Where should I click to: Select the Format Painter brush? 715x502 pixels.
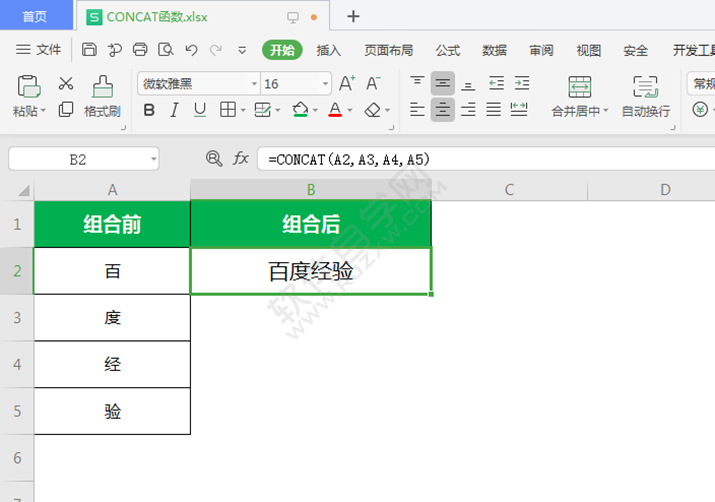tap(103, 86)
